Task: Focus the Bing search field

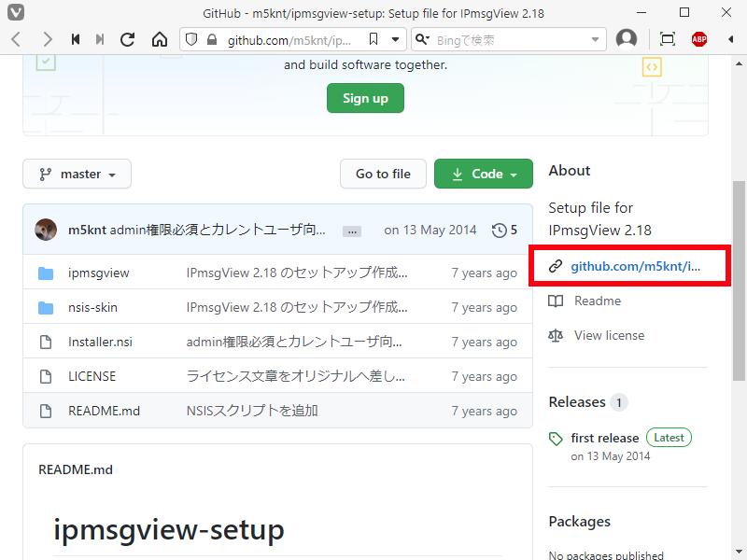Action: pyautogui.click(x=511, y=40)
